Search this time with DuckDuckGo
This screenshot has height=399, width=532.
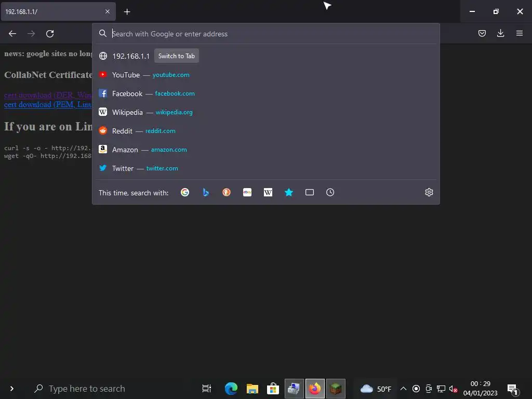click(227, 192)
